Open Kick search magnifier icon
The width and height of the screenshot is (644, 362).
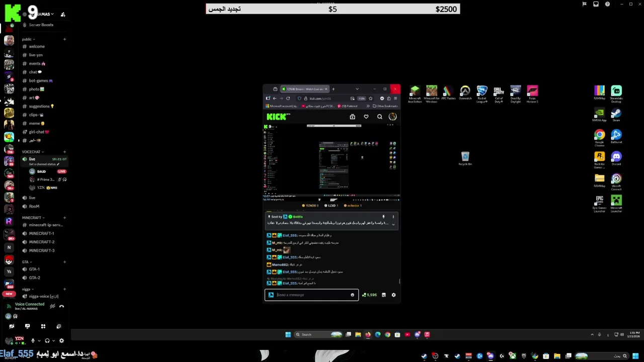pyautogui.click(x=380, y=117)
